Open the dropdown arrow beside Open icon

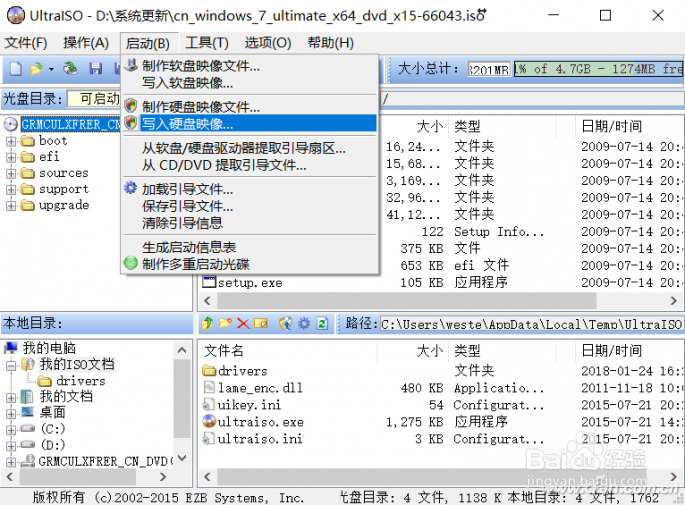point(51,69)
